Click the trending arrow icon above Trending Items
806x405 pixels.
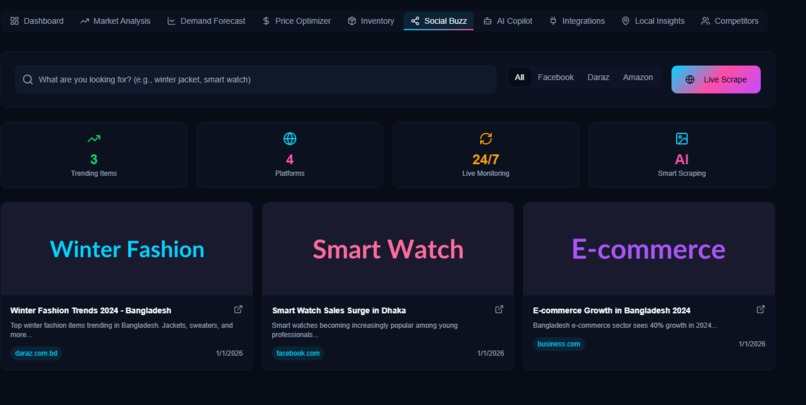(x=94, y=139)
